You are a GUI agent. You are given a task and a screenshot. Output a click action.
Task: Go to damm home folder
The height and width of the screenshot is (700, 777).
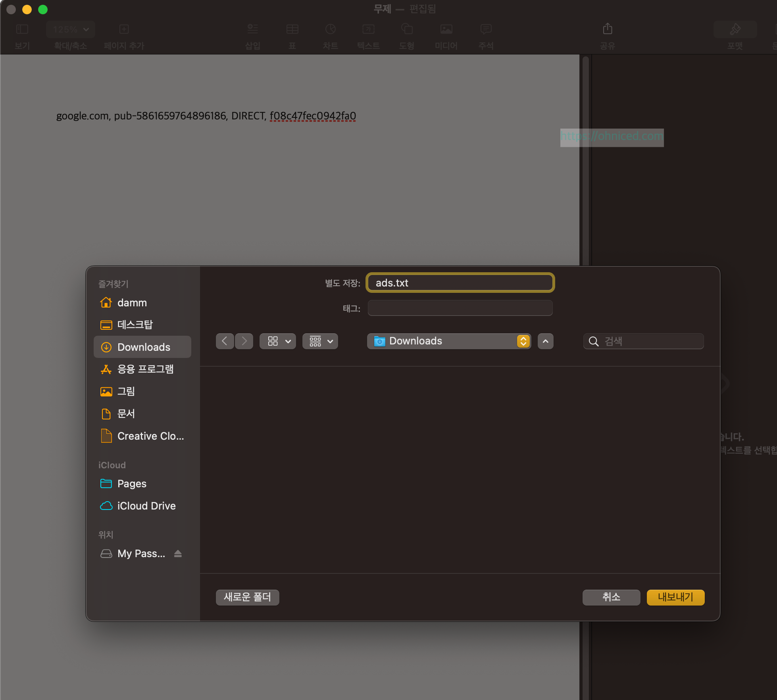click(x=132, y=303)
